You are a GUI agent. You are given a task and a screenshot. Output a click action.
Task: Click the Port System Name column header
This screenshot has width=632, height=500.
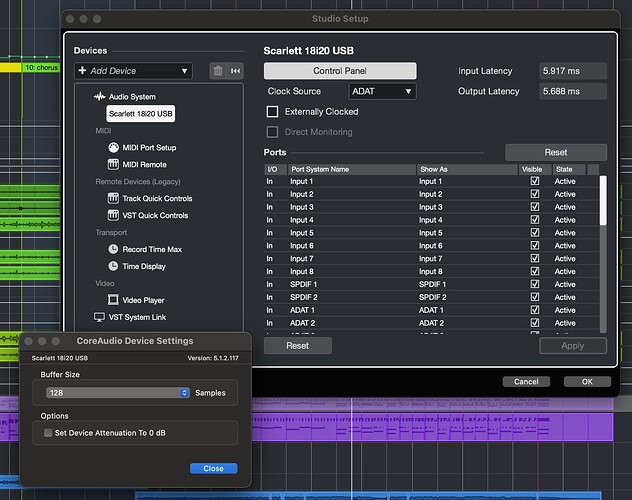tap(352, 169)
